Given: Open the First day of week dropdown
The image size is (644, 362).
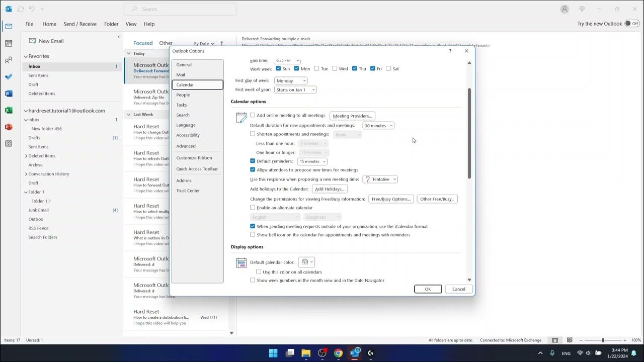Looking at the screenshot, I should [291, 80].
